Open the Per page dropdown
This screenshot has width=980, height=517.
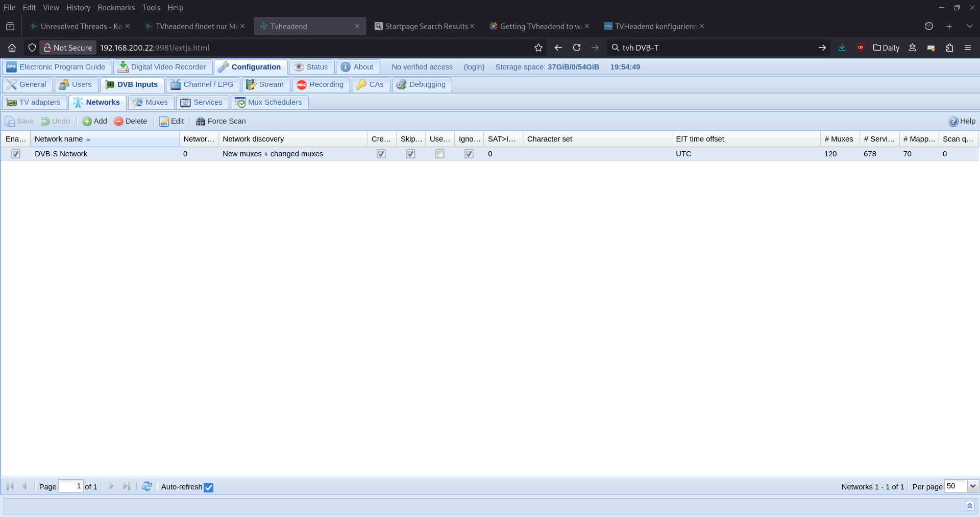[x=973, y=486]
